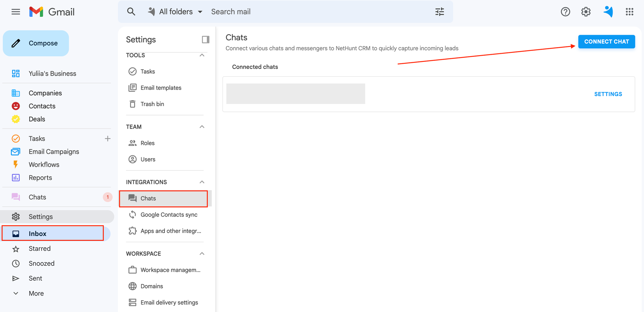Open Tasks in the Settings Tools list
Image resolution: width=644 pixels, height=312 pixels.
click(148, 72)
